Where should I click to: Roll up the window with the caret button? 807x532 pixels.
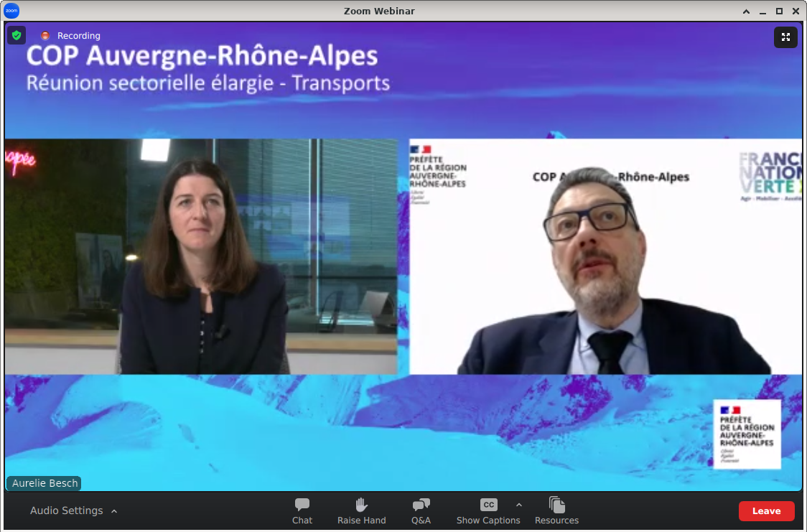click(x=746, y=11)
